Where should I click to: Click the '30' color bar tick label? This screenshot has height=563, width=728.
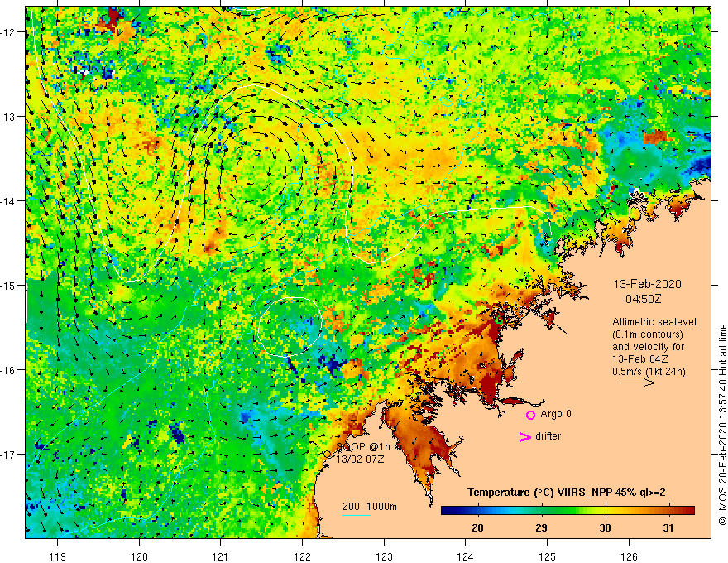pyautogui.click(x=605, y=527)
